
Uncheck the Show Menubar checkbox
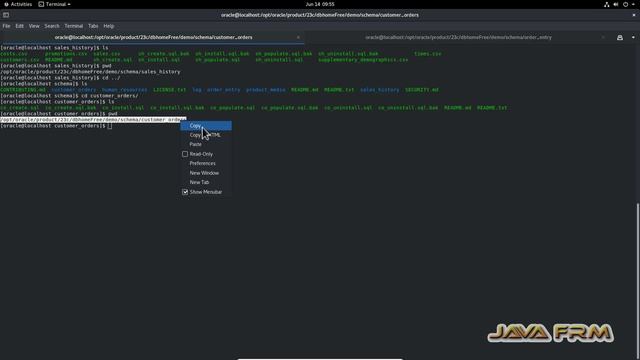185,192
